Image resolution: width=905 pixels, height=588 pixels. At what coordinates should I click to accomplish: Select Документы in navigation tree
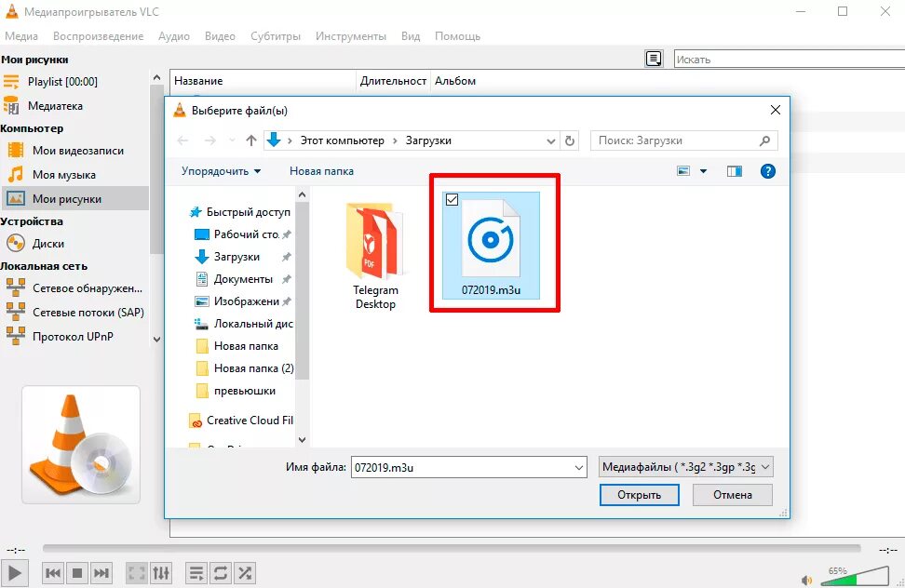click(242, 279)
